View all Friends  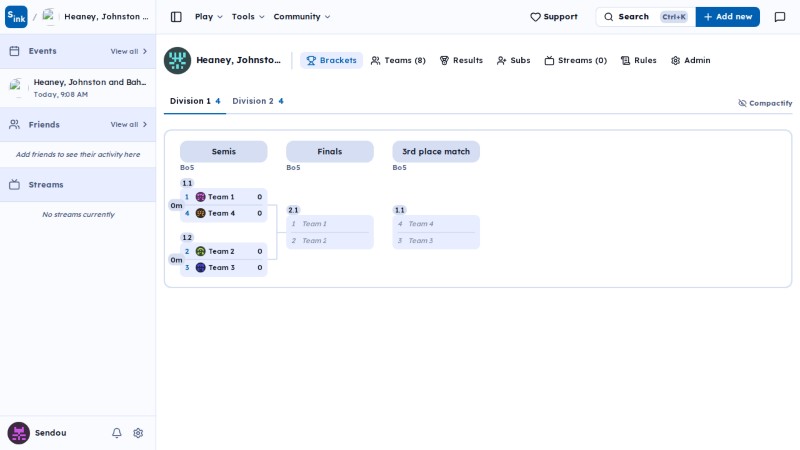click(129, 124)
